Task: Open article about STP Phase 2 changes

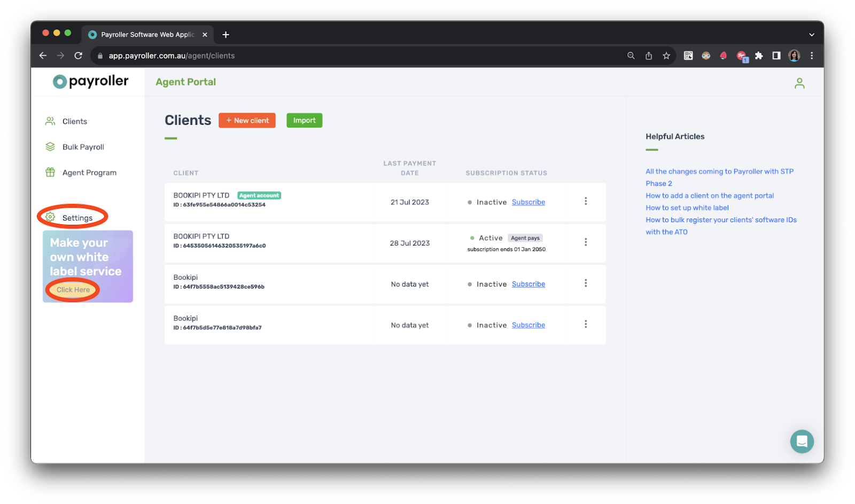Action: click(x=719, y=178)
